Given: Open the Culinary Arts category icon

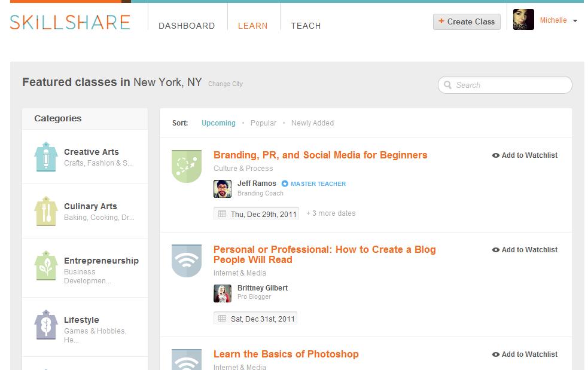Looking at the screenshot, I should [x=45, y=211].
